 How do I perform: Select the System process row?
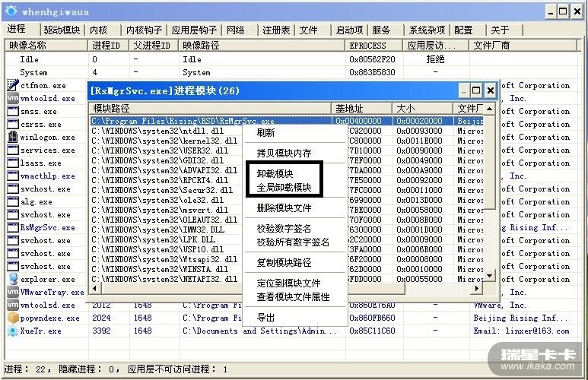tap(292, 72)
